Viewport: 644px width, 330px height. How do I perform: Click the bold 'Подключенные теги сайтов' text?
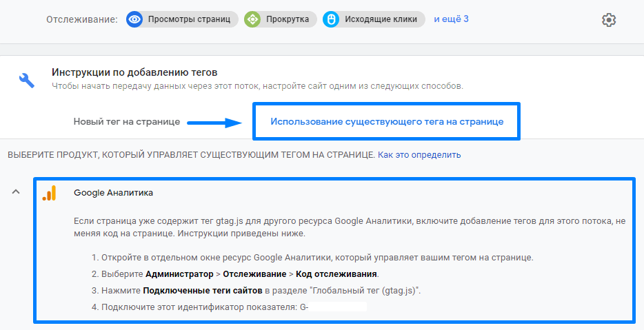point(203,291)
